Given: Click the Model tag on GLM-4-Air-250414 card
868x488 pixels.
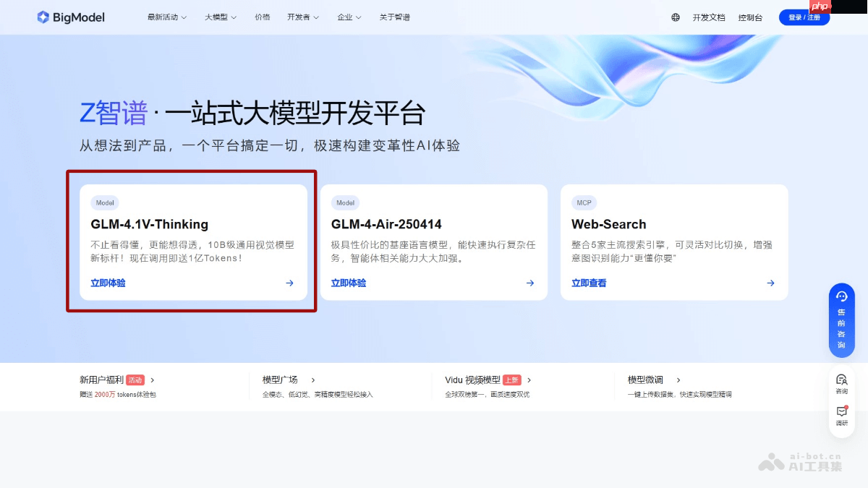Looking at the screenshot, I should (x=346, y=203).
